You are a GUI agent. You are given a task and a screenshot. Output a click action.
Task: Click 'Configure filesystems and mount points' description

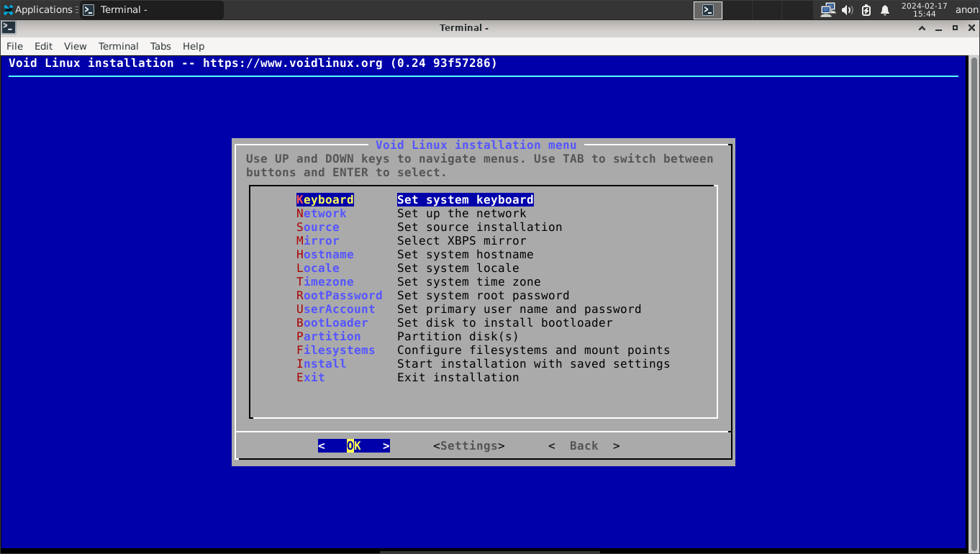pyautogui.click(x=534, y=350)
